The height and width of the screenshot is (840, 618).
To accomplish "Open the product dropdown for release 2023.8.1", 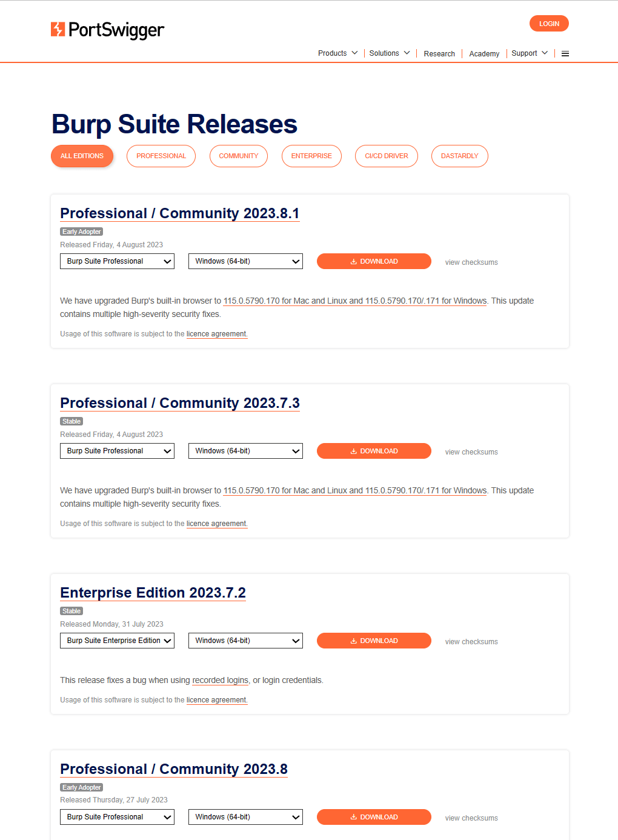I will 117,261.
